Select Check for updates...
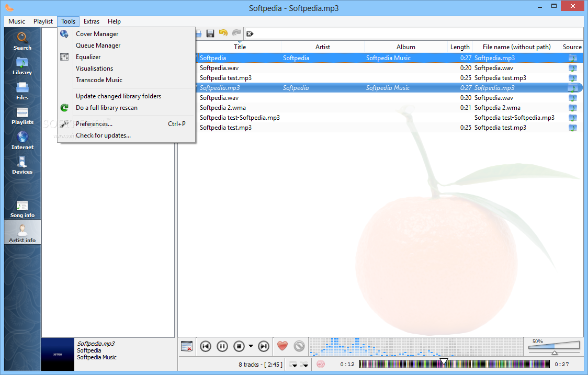This screenshot has height=375, width=588. 127,135
